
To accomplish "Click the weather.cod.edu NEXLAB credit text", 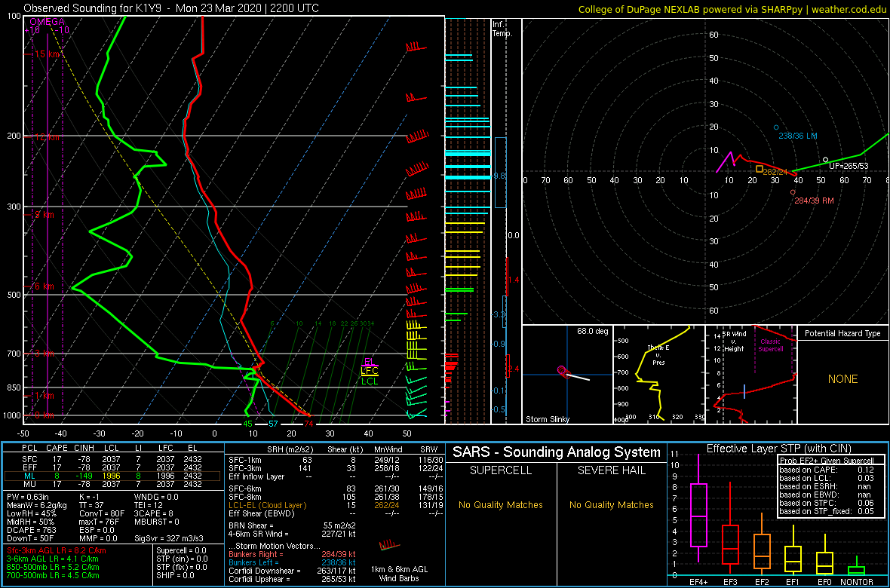I will [x=733, y=9].
